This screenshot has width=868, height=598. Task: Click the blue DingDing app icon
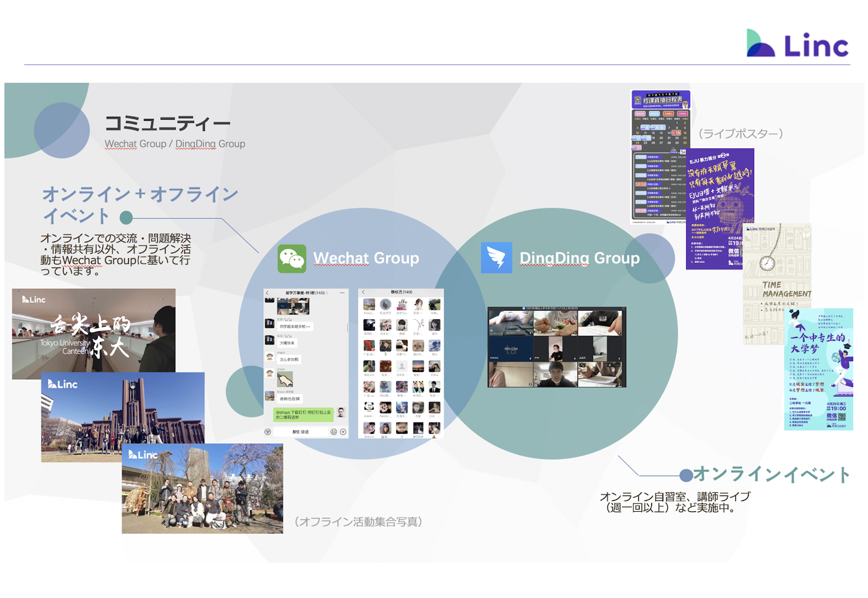point(497,258)
